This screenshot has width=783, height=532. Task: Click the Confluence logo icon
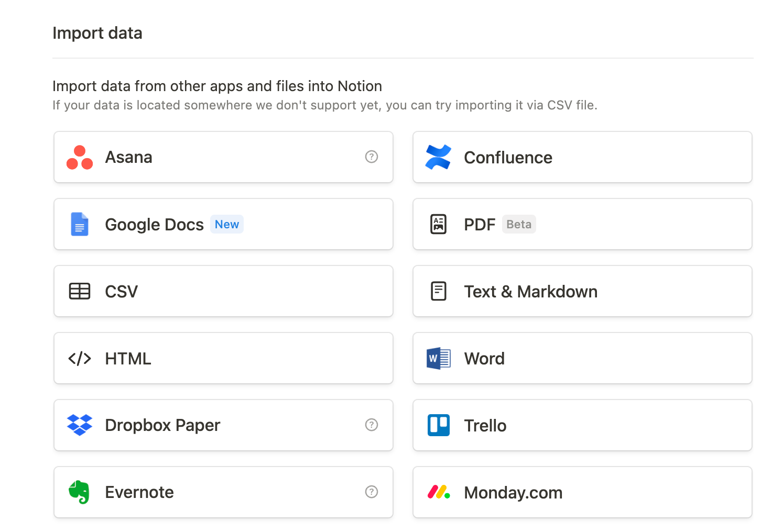click(x=438, y=157)
